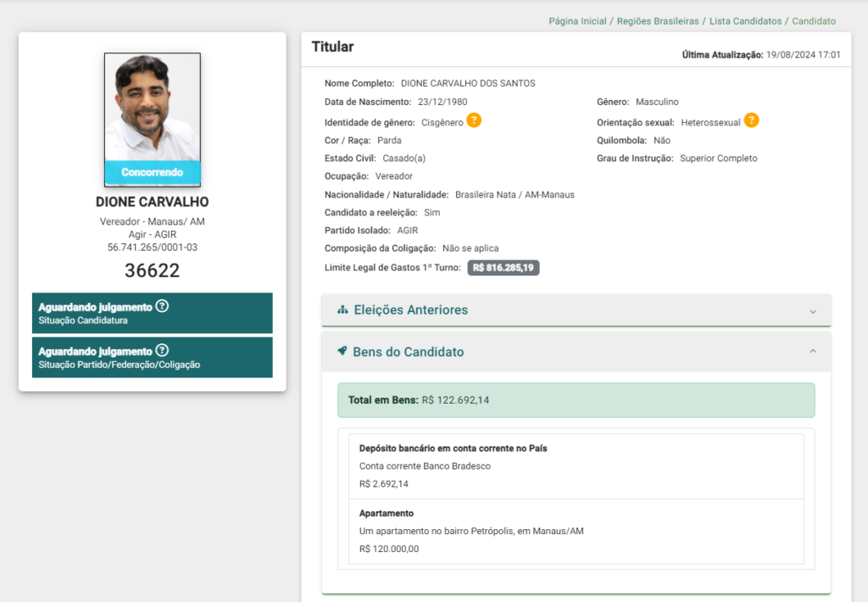Open Regiões Brasileiras breadcrumb link

pos(658,21)
